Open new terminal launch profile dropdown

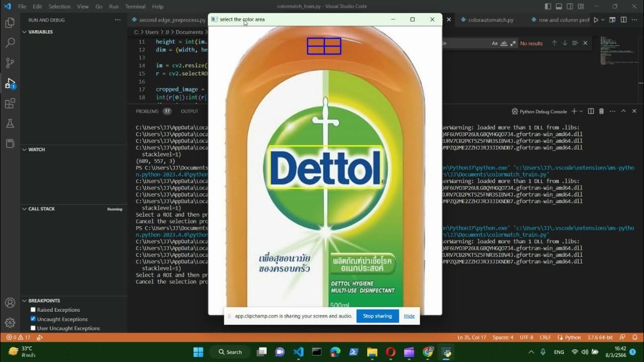[x=581, y=111]
